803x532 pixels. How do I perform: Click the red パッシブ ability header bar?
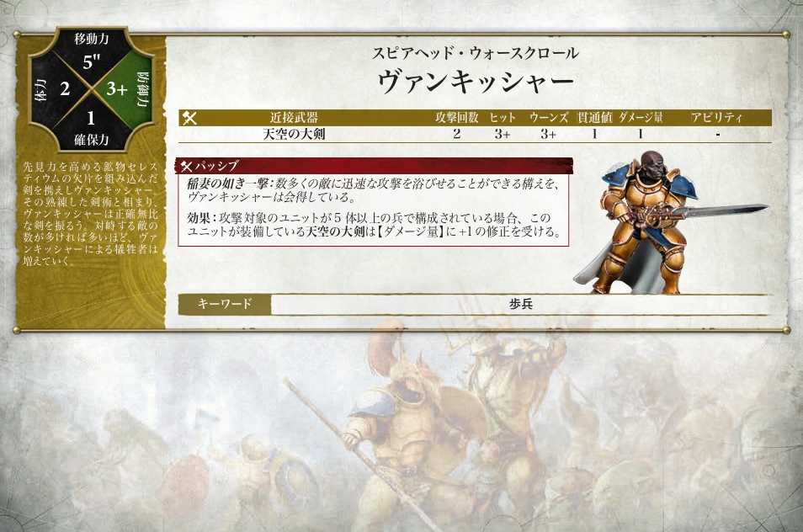point(375,166)
